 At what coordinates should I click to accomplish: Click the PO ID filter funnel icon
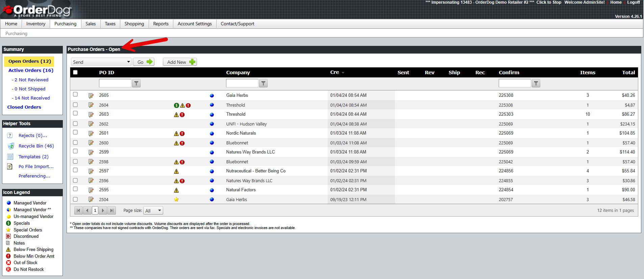pyautogui.click(x=136, y=83)
